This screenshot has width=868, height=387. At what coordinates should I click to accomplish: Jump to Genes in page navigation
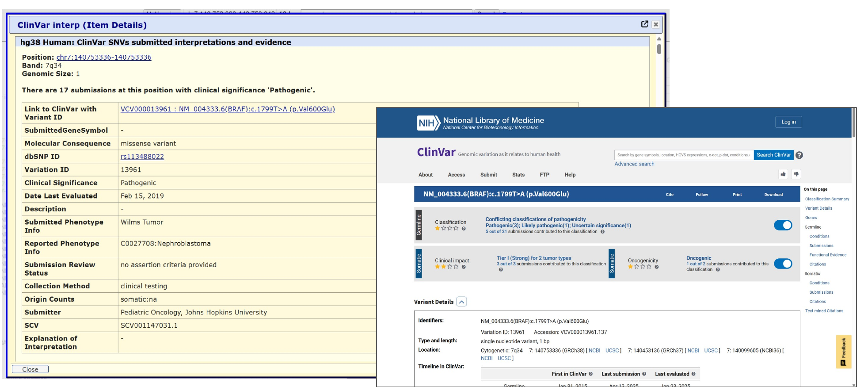811,218
